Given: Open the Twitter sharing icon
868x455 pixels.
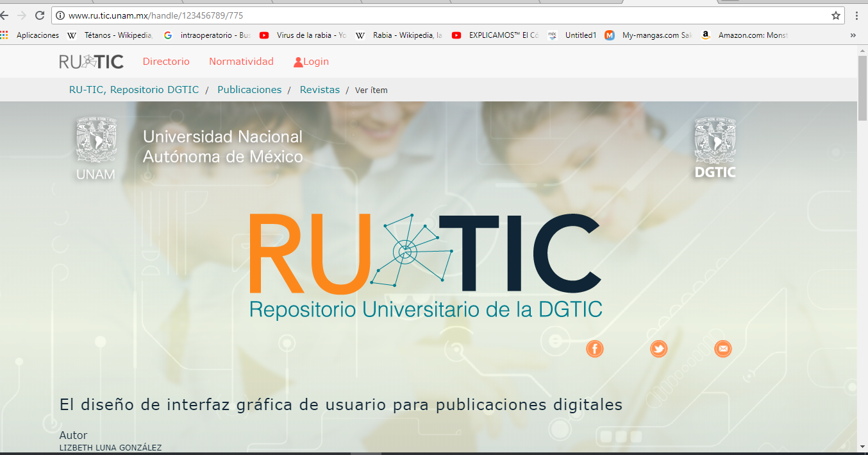Looking at the screenshot, I should point(658,348).
